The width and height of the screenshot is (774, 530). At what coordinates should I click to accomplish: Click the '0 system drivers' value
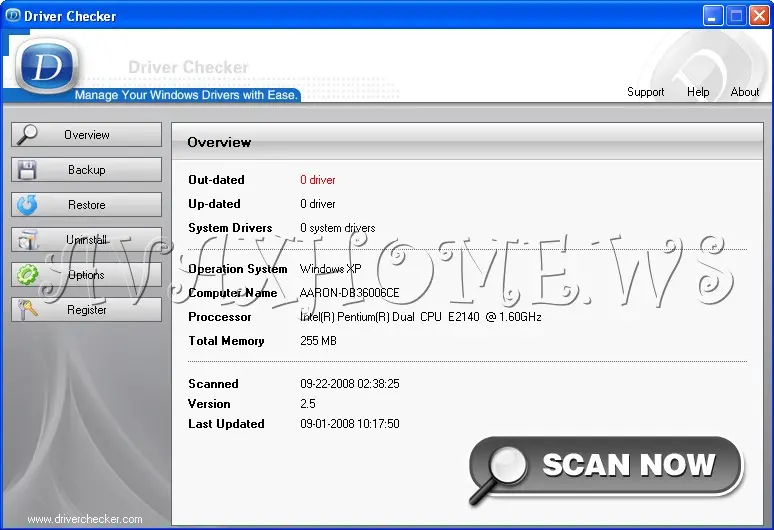pos(338,228)
